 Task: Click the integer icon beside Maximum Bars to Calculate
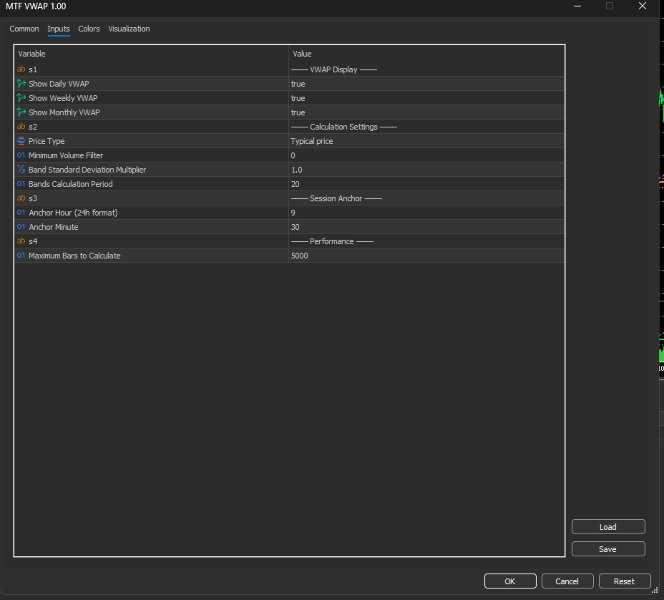21,255
